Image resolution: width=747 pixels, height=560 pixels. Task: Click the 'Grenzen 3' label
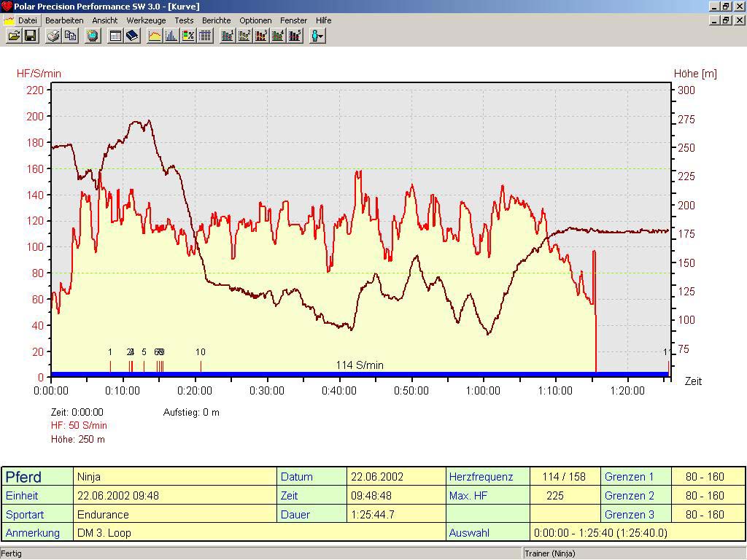tap(630, 515)
